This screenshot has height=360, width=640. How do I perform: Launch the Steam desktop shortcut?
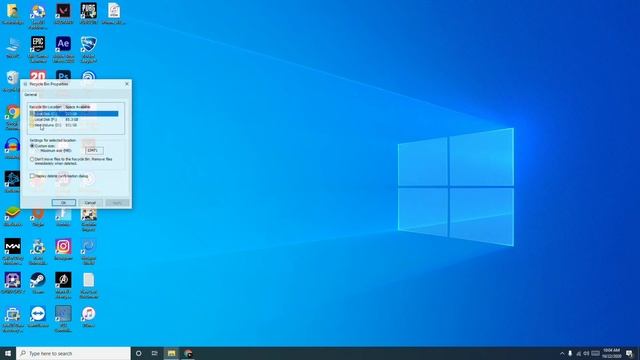38,282
